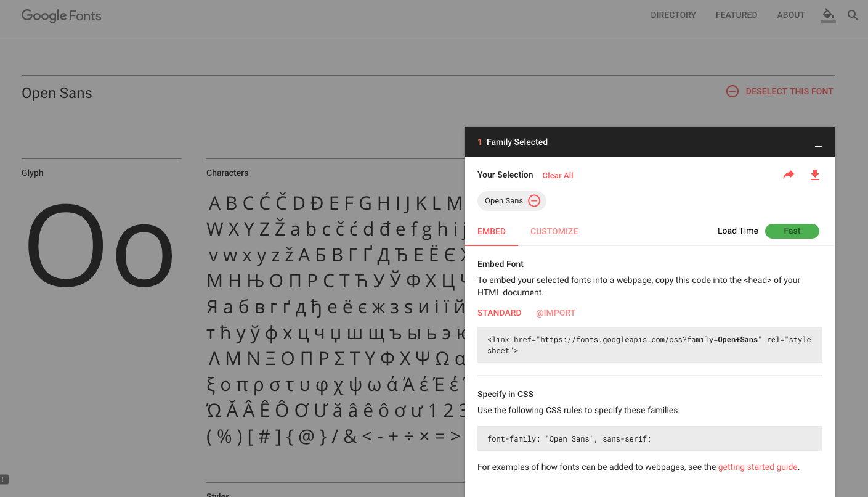Open the Directory page
The width and height of the screenshot is (868, 497).
click(x=673, y=15)
